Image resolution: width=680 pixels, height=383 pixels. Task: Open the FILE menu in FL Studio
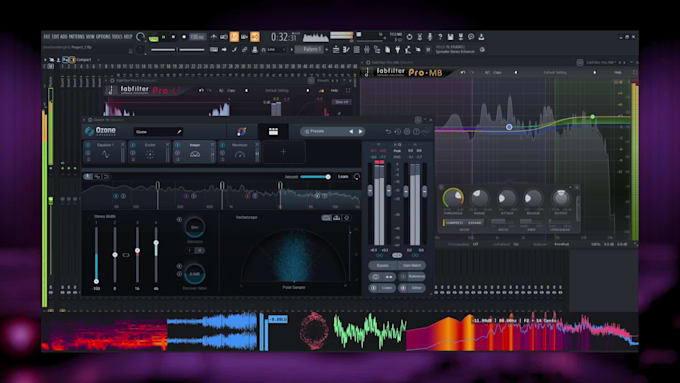click(47, 37)
